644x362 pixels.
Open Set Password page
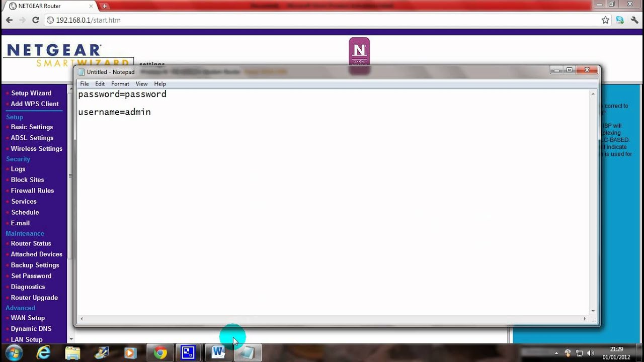31,276
